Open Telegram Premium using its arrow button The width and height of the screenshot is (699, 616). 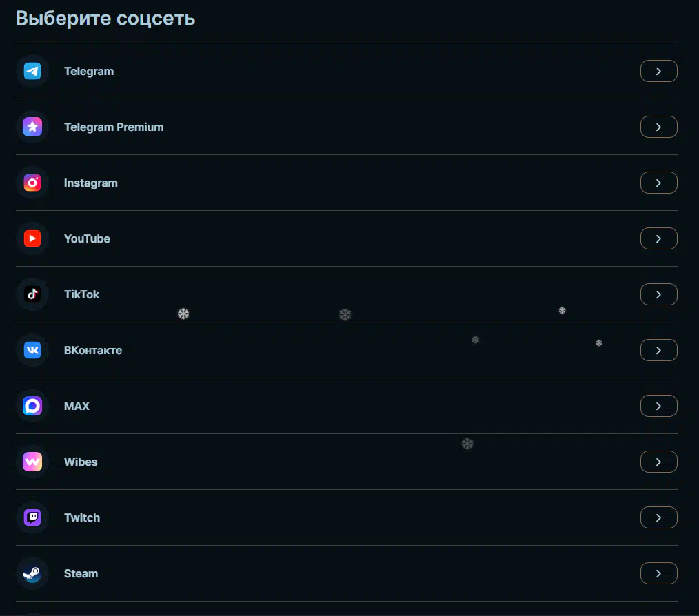(x=658, y=127)
